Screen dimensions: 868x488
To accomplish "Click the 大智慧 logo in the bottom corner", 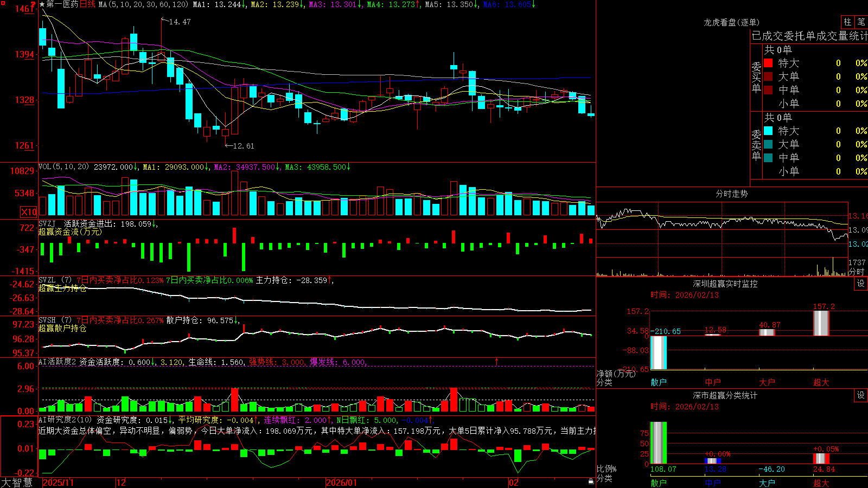I will (x=17, y=482).
